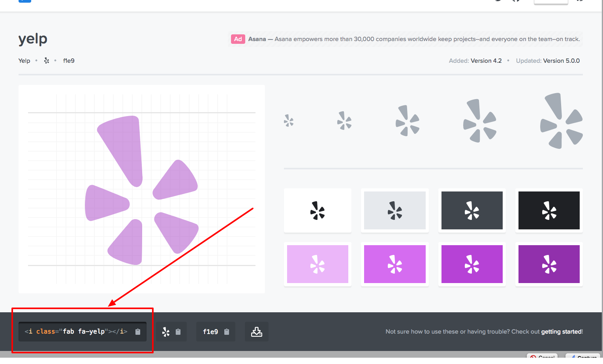Image resolution: width=603 pixels, height=364 pixels.
Task: Select the darkest purple background swatch
Action: click(x=549, y=264)
